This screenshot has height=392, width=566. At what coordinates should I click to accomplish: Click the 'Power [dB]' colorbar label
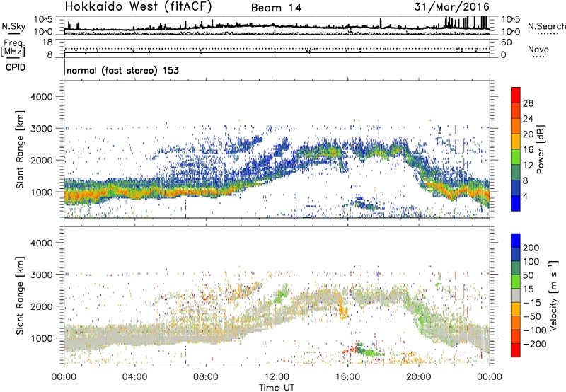tap(540, 149)
